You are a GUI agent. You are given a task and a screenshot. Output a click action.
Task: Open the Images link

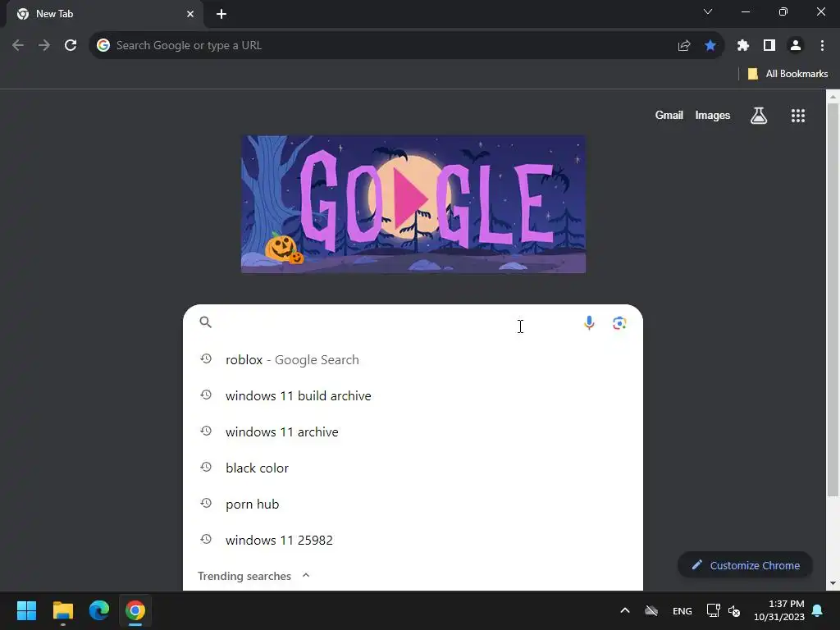[713, 115]
